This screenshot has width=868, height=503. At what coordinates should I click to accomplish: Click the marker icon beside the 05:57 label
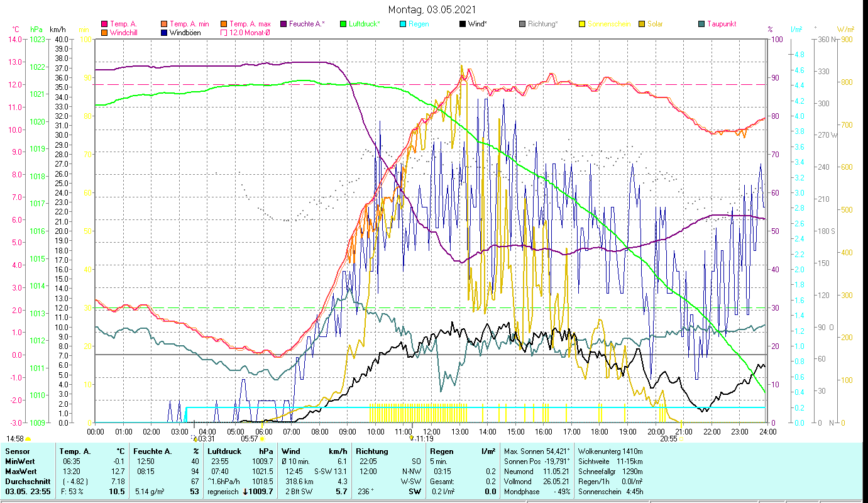[x=261, y=439]
